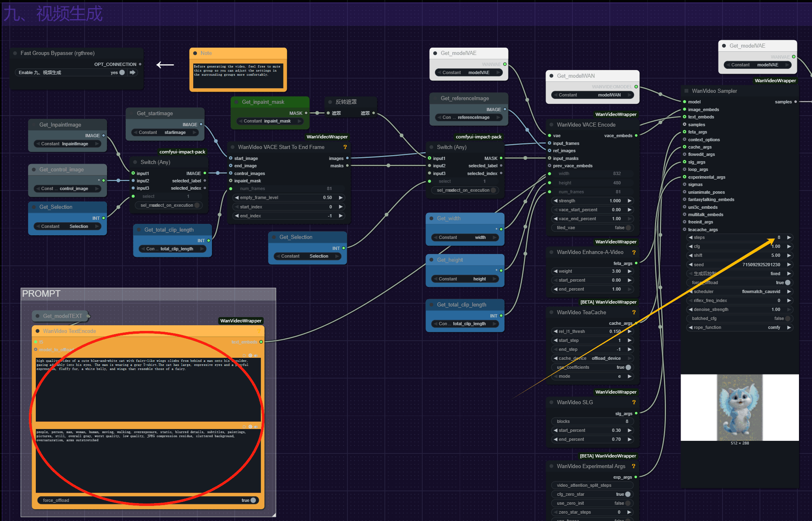Click the WanVideo VACE Encode node title
Screen dimensions: 812x521
coord(586,125)
